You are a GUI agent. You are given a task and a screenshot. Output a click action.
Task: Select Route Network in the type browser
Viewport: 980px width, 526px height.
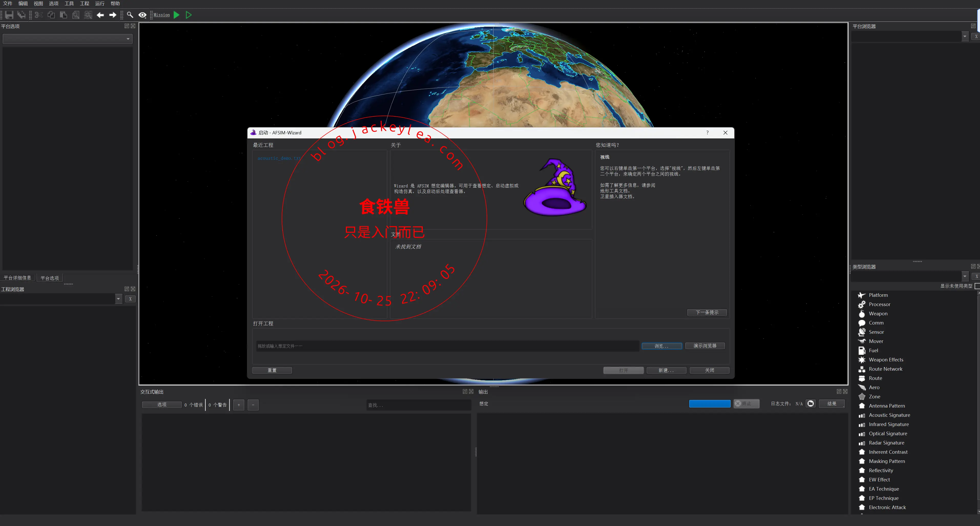(885, 369)
